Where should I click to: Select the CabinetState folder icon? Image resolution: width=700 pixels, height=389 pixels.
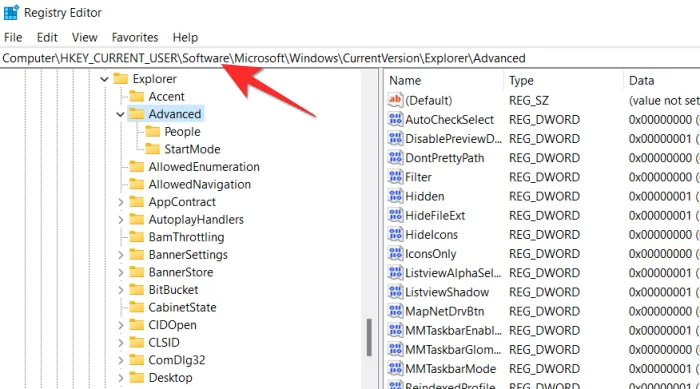[x=137, y=307]
